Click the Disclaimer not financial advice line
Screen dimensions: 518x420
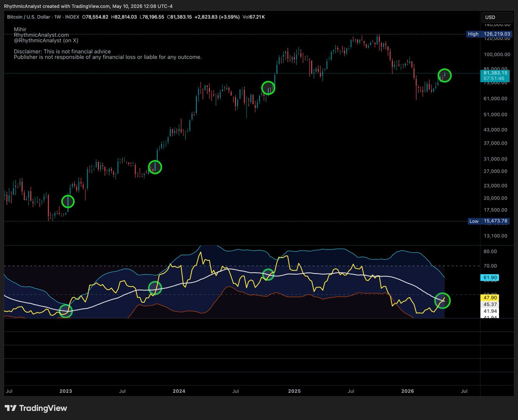coord(62,51)
